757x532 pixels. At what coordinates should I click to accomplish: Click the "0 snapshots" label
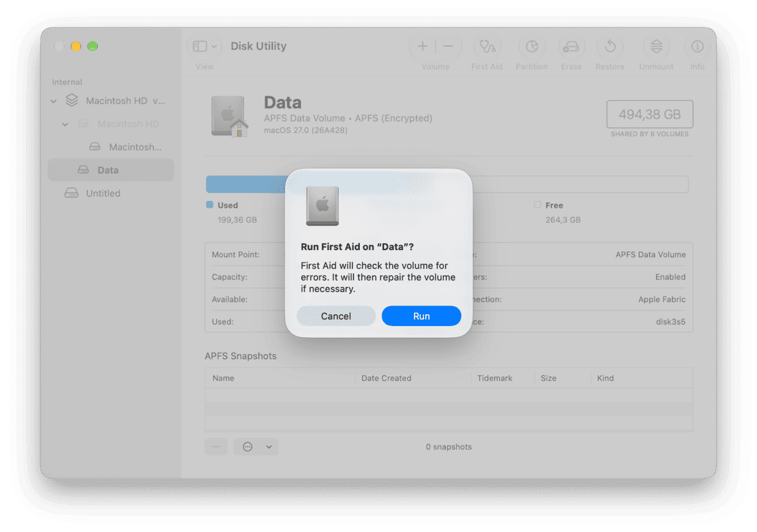click(x=449, y=447)
